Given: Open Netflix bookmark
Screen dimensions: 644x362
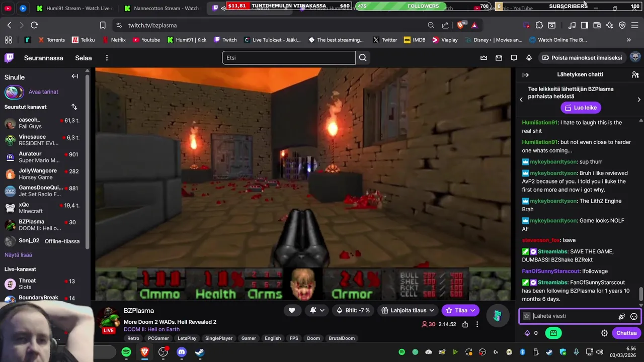Looking at the screenshot, I should click(x=114, y=40).
